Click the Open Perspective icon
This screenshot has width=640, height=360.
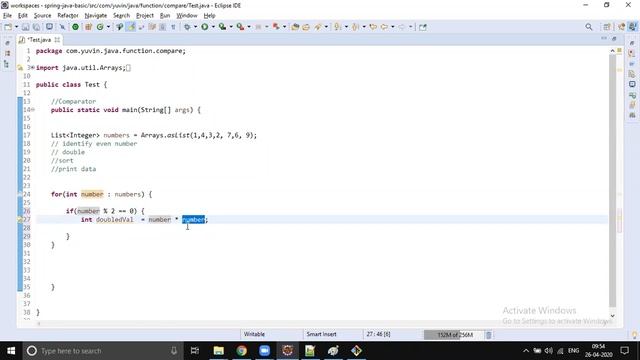tap(607, 27)
